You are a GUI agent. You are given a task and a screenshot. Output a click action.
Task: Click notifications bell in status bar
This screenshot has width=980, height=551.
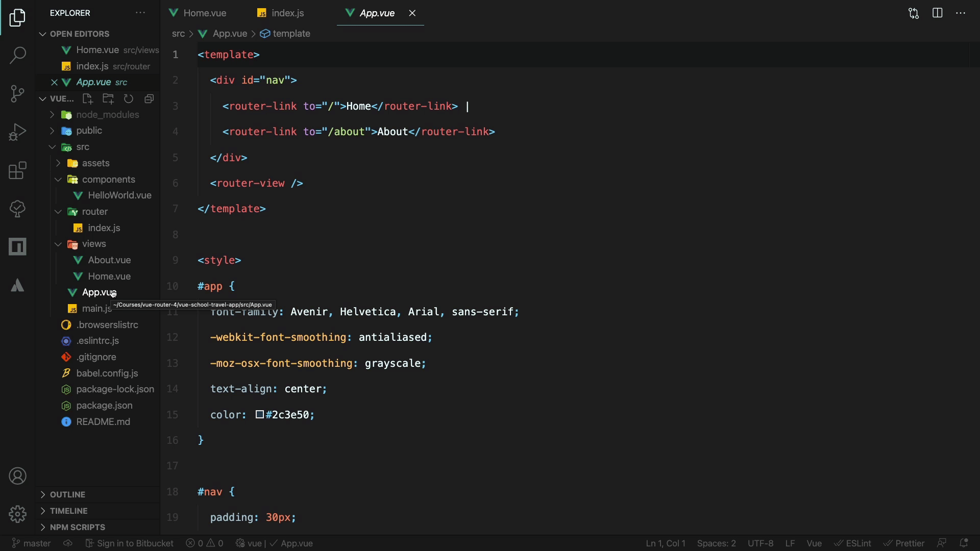pyautogui.click(x=964, y=543)
